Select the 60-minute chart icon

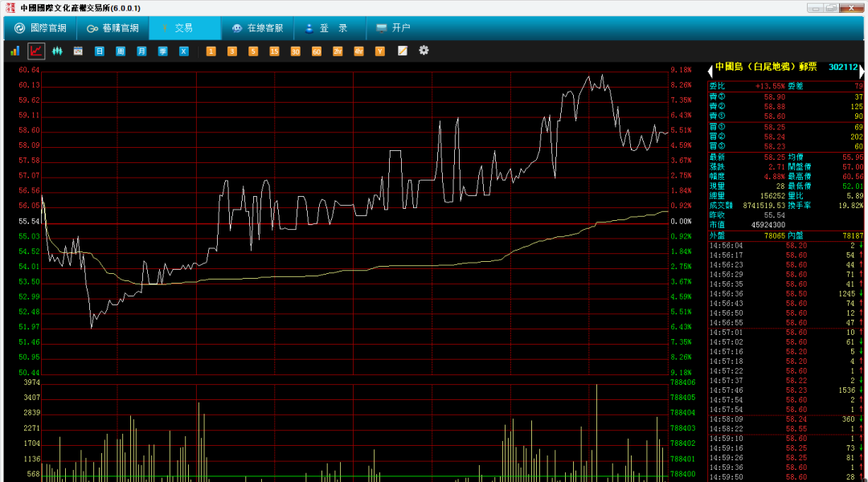tap(316, 51)
